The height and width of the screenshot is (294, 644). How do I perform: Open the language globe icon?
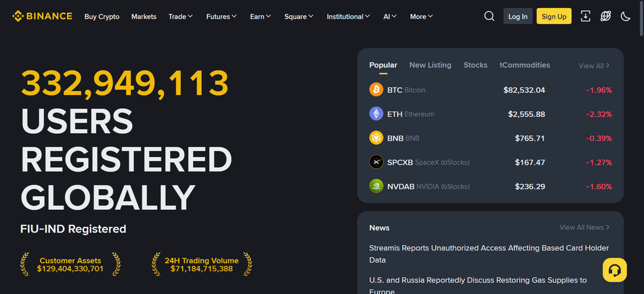[606, 16]
